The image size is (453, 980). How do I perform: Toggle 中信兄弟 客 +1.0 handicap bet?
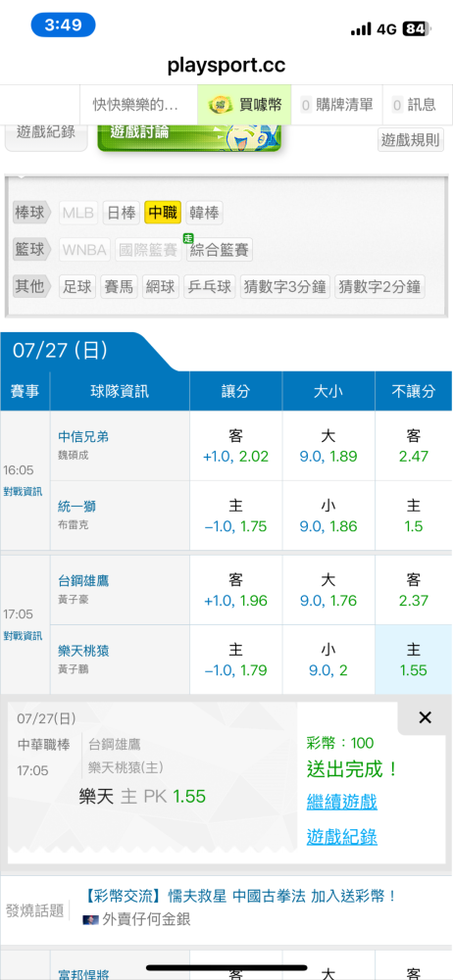(x=236, y=446)
